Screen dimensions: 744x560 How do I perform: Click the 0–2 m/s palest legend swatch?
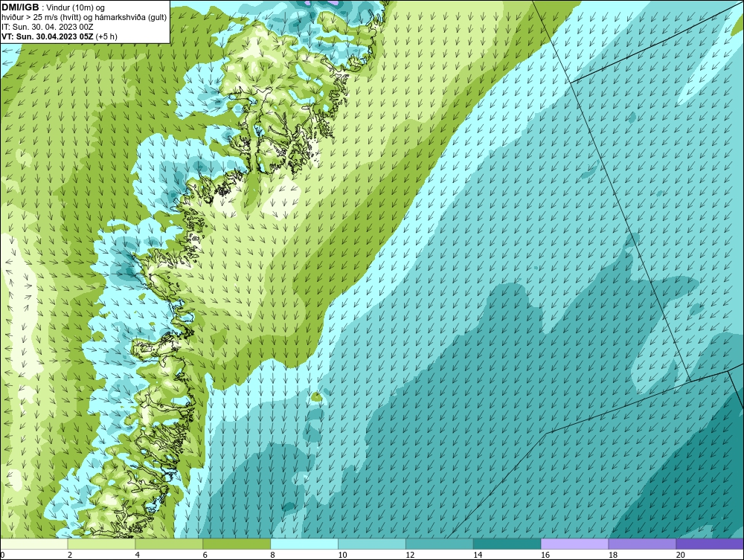point(34,544)
